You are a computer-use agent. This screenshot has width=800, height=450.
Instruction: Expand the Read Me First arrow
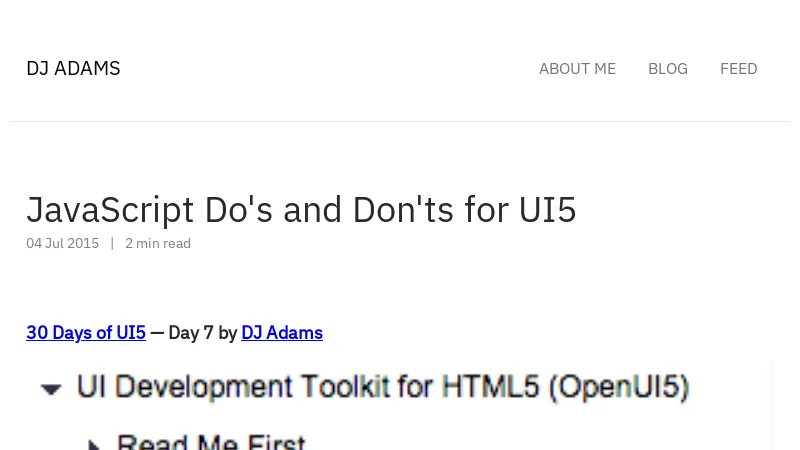[x=95, y=443]
